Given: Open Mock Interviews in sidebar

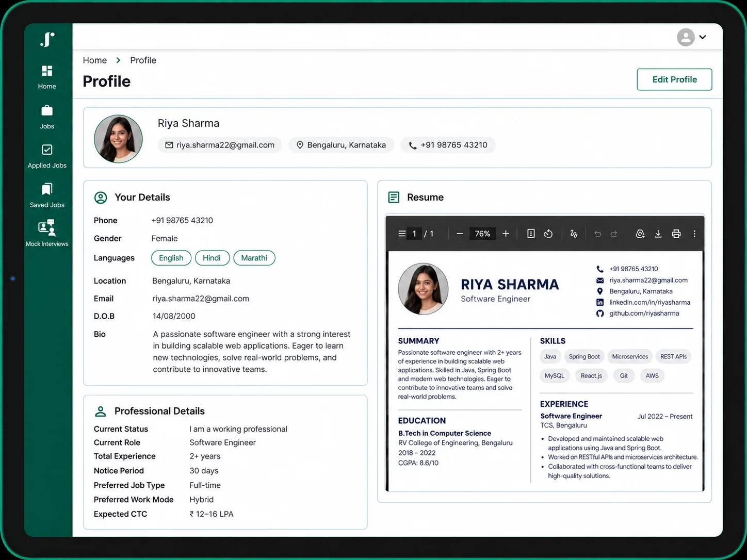Looking at the screenshot, I should [x=47, y=233].
